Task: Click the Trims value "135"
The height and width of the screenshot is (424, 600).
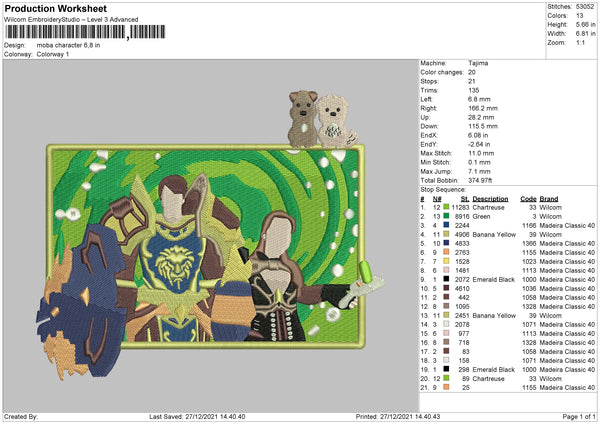Action: click(x=474, y=90)
